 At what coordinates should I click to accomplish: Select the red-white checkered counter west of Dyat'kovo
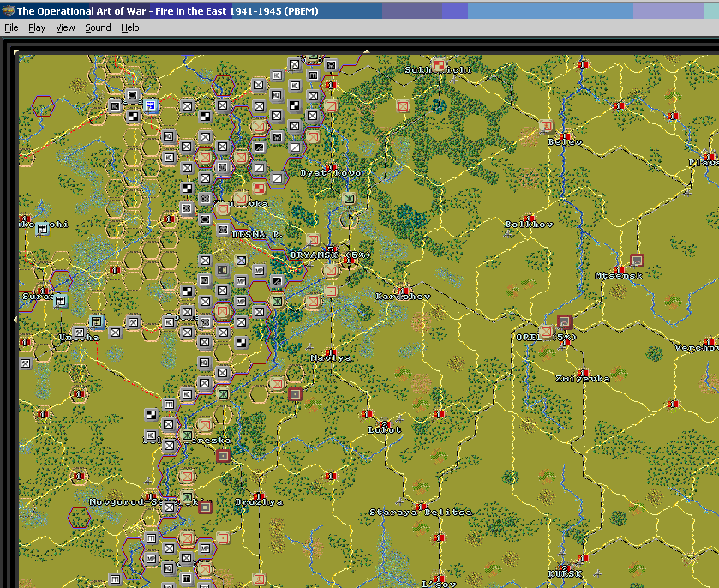259,188
